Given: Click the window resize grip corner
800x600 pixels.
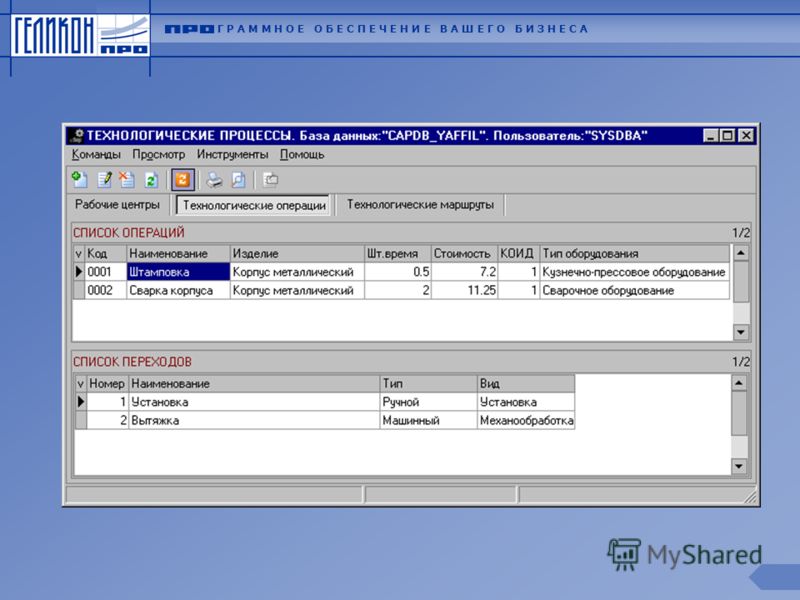Looking at the screenshot, I should coord(750,497).
